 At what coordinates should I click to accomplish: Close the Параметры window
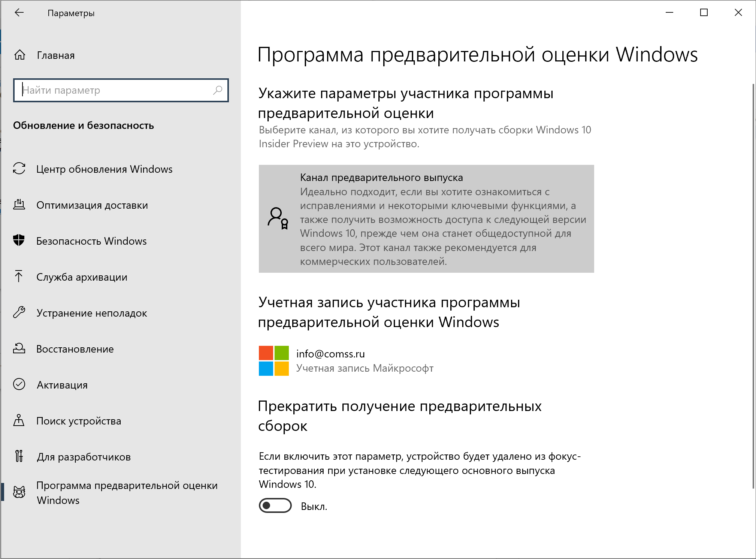click(x=738, y=13)
